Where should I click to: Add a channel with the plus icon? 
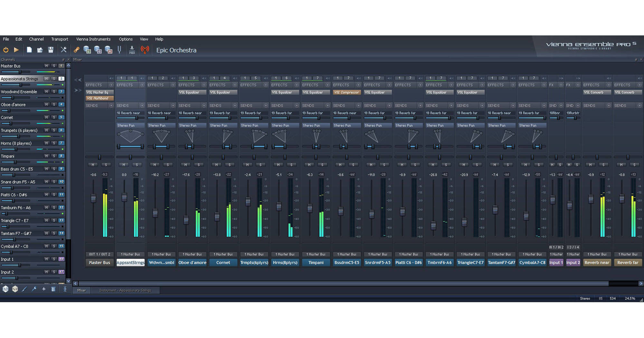(x=44, y=289)
